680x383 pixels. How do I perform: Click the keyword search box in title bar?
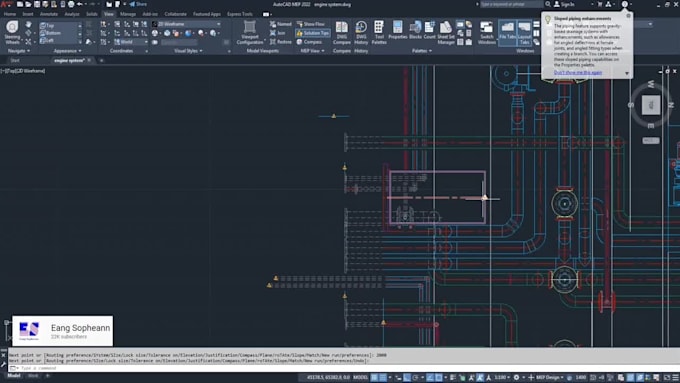[x=511, y=4]
